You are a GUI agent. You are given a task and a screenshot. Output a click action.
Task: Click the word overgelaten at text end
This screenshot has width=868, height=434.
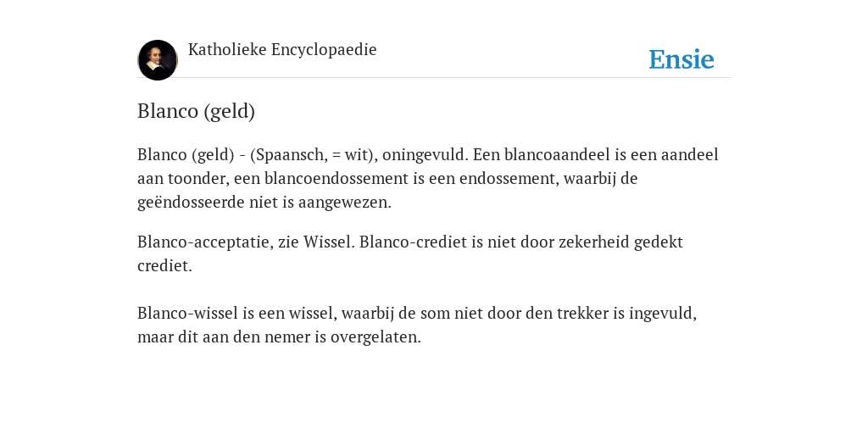(x=376, y=337)
